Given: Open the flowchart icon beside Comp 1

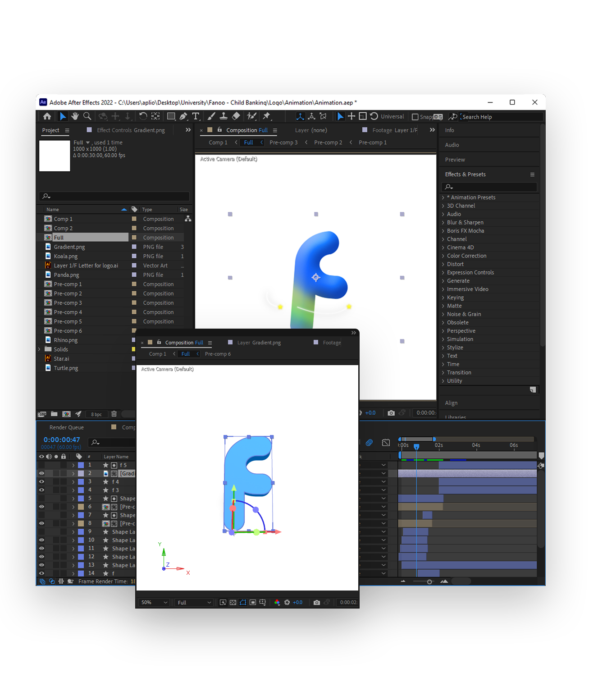Looking at the screenshot, I should pyautogui.click(x=188, y=219).
